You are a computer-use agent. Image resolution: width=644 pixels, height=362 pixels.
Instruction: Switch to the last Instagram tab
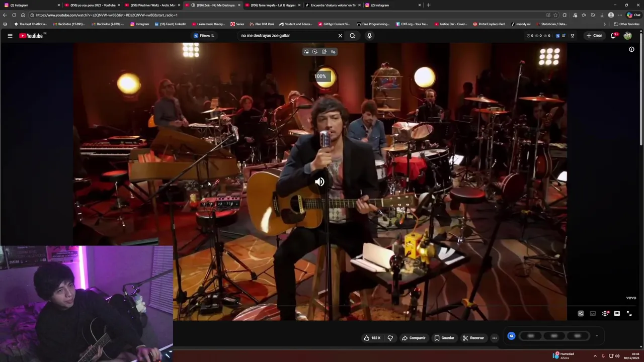click(392, 5)
